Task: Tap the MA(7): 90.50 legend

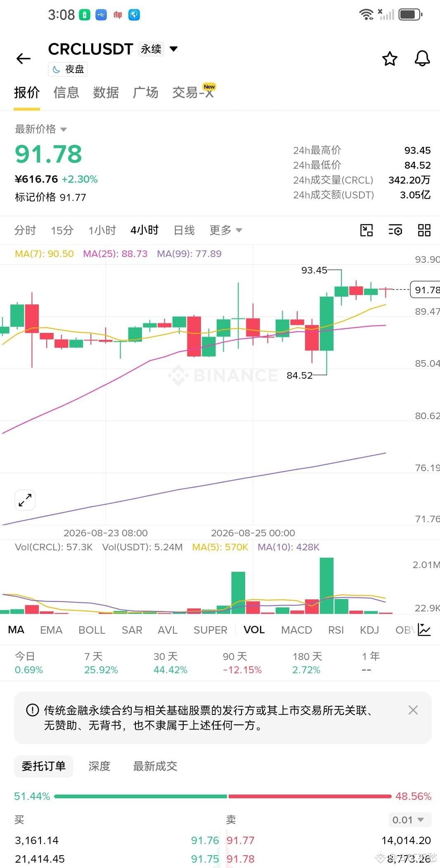Action: 44,254
